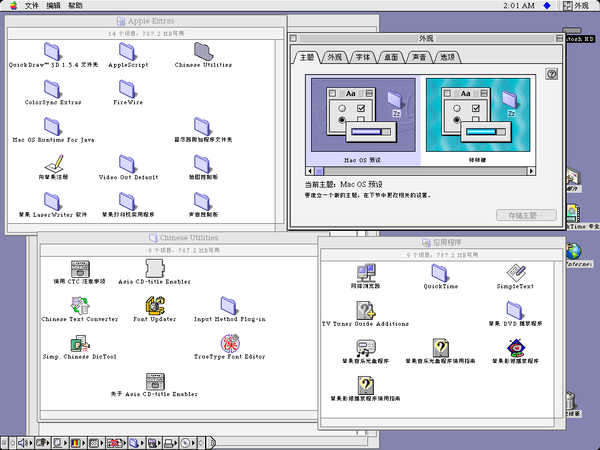Open the Input Method Plug-in folder
Screen dimensions: 600x450
[229, 306]
